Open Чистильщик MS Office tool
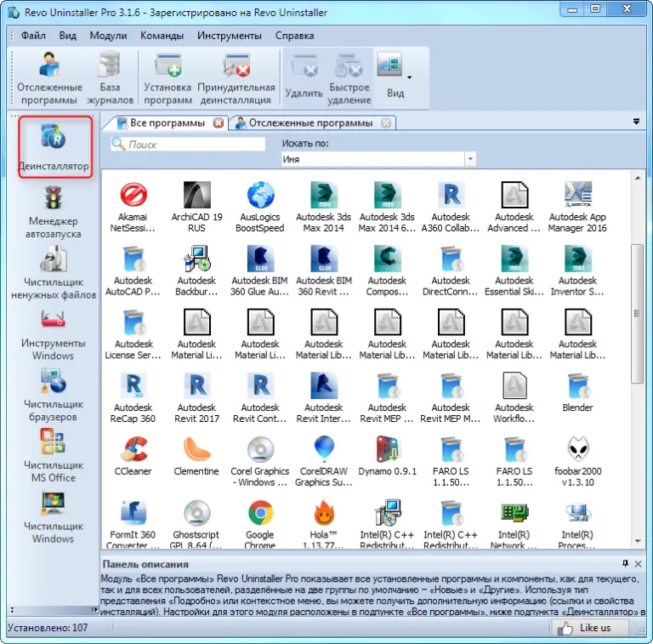 point(54,457)
